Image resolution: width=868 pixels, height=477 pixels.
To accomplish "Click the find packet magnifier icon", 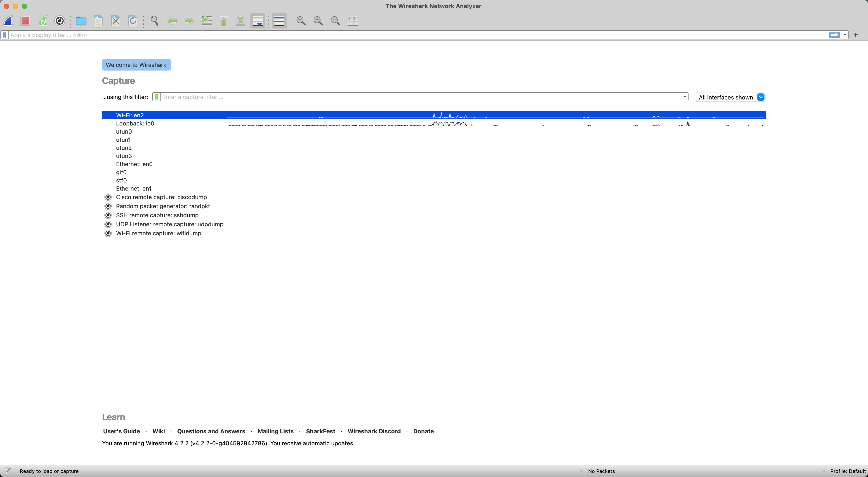I will click(155, 21).
